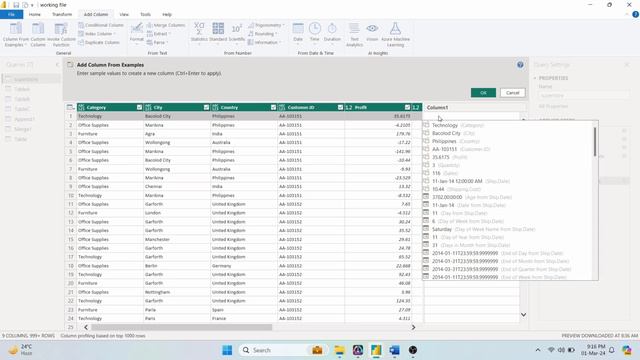Collapse the Queries pane chevron
Viewport: 640px width, 360px height.
[57, 64]
